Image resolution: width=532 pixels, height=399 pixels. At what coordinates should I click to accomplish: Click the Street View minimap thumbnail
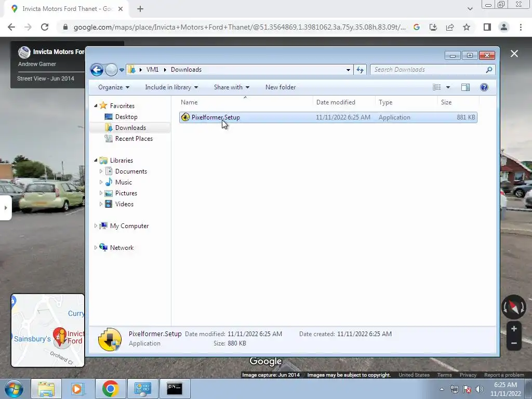(47, 330)
